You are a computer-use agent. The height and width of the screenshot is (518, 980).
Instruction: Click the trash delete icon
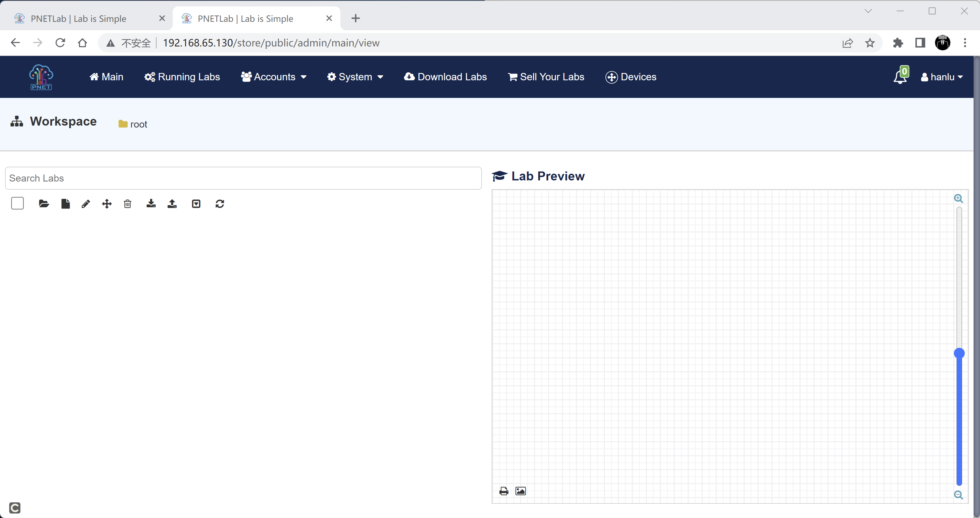point(127,204)
